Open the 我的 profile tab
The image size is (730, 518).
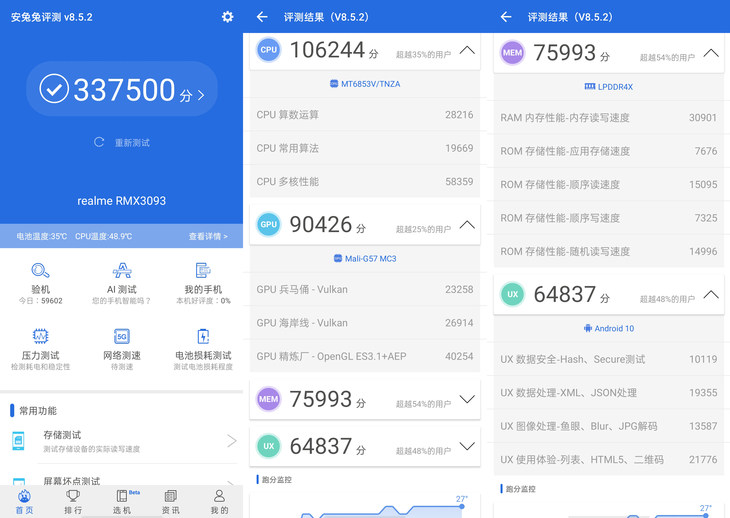[x=219, y=501]
